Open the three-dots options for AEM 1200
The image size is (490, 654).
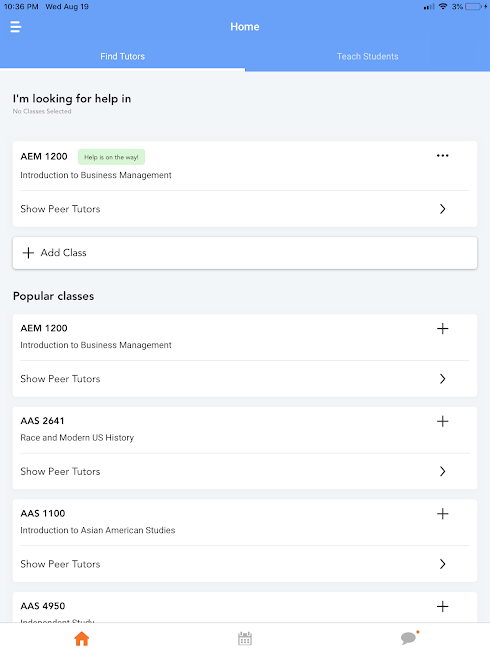442,156
